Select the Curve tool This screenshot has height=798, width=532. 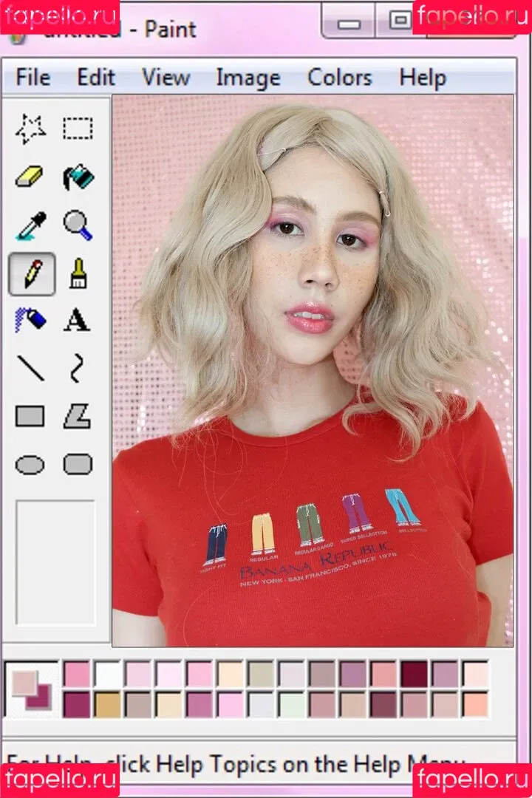pyautogui.click(x=77, y=367)
